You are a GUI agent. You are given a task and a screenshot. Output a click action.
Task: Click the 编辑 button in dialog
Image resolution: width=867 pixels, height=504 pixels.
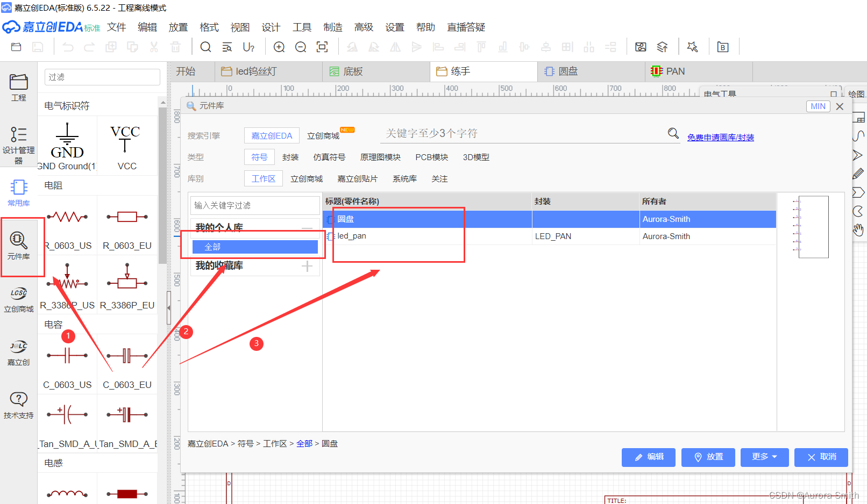pyautogui.click(x=649, y=457)
